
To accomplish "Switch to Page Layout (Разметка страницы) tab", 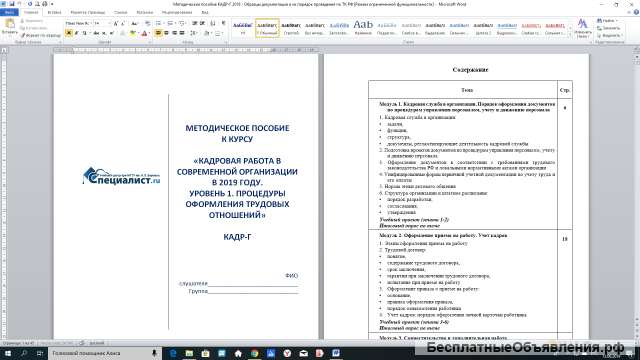I will click(x=88, y=12).
